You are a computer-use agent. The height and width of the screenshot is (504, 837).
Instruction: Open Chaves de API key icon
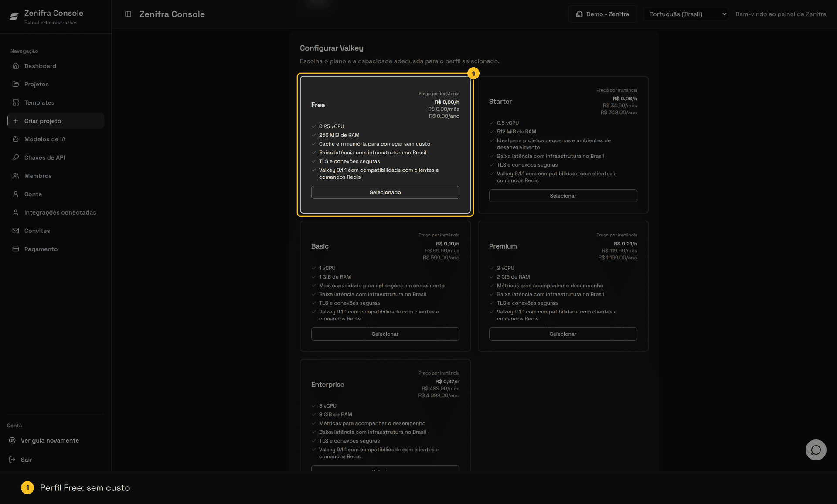point(16,157)
